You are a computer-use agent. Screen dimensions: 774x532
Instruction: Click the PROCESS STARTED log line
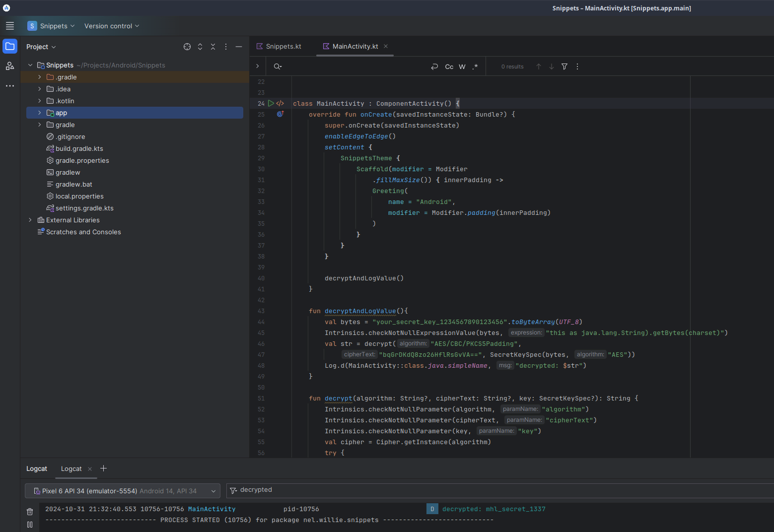pyautogui.click(x=269, y=520)
